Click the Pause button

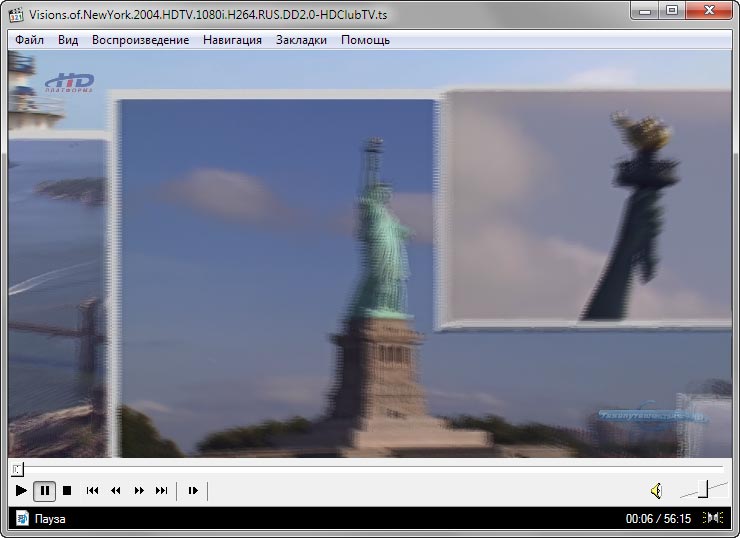(44, 491)
